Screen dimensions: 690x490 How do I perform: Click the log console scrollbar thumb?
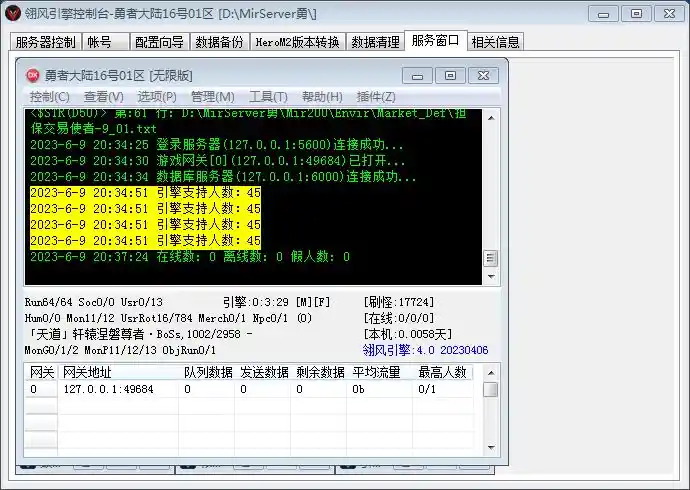tap(491, 258)
